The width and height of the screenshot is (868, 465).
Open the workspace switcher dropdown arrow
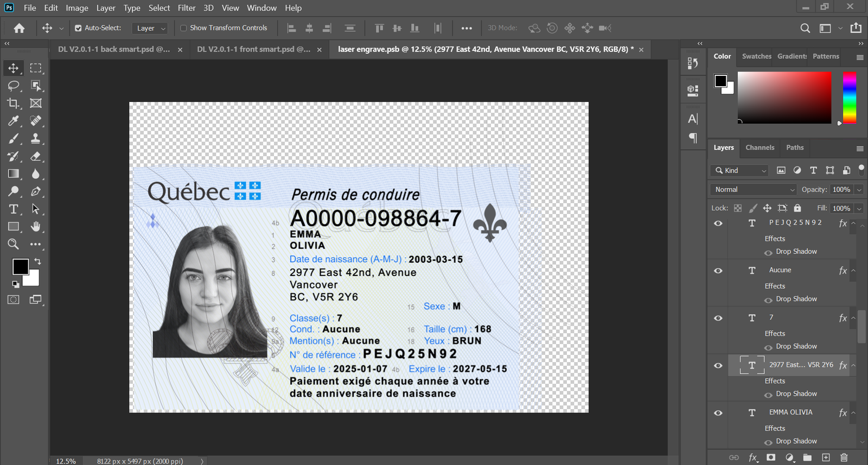[x=840, y=28]
